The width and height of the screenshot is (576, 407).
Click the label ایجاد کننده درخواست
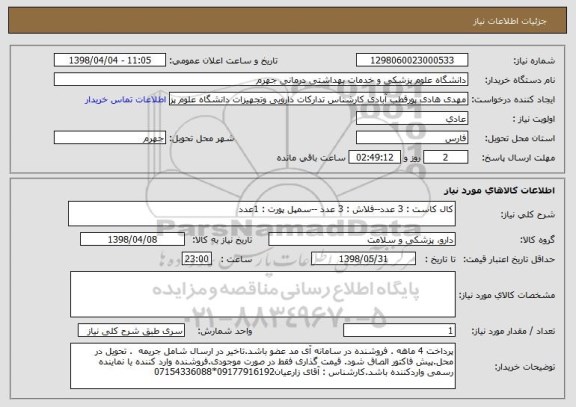tap(514, 100)
